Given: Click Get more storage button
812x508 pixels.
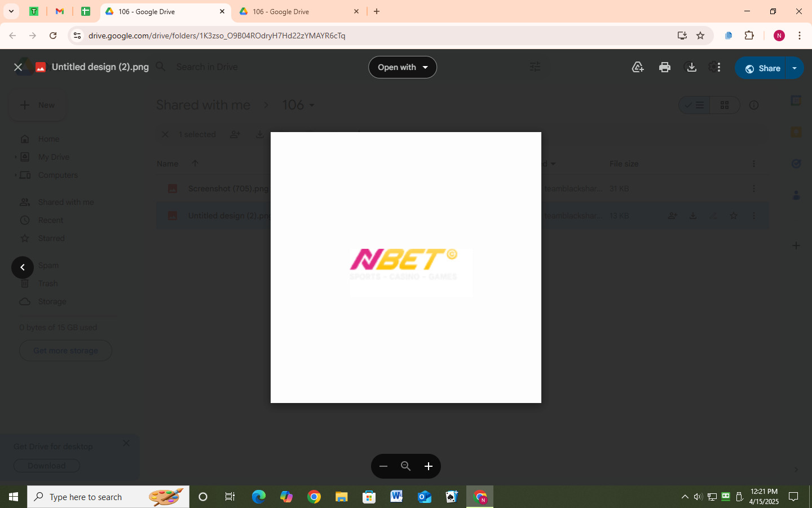Looking at the screenshot, I should coord(65,351).
